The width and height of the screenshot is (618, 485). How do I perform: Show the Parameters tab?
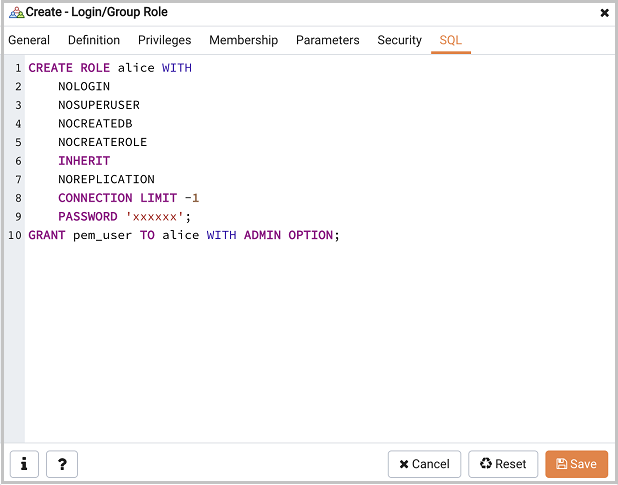pyautogui.click(x=328, y=40)
